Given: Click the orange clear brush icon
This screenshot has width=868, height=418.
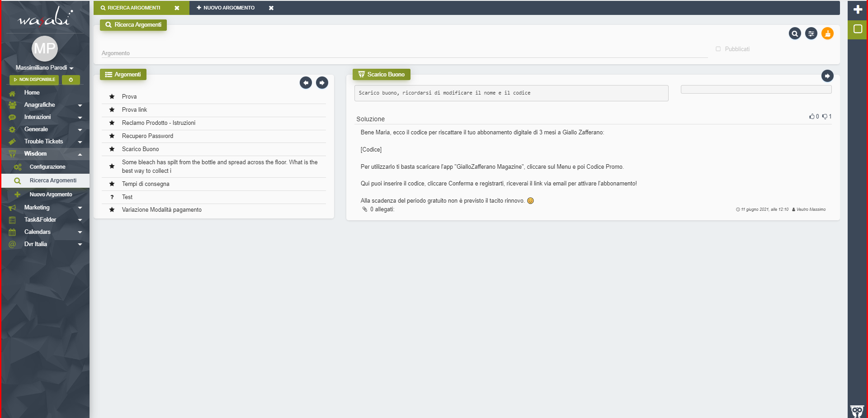Looking at the screenshot, I should (827, 33).
